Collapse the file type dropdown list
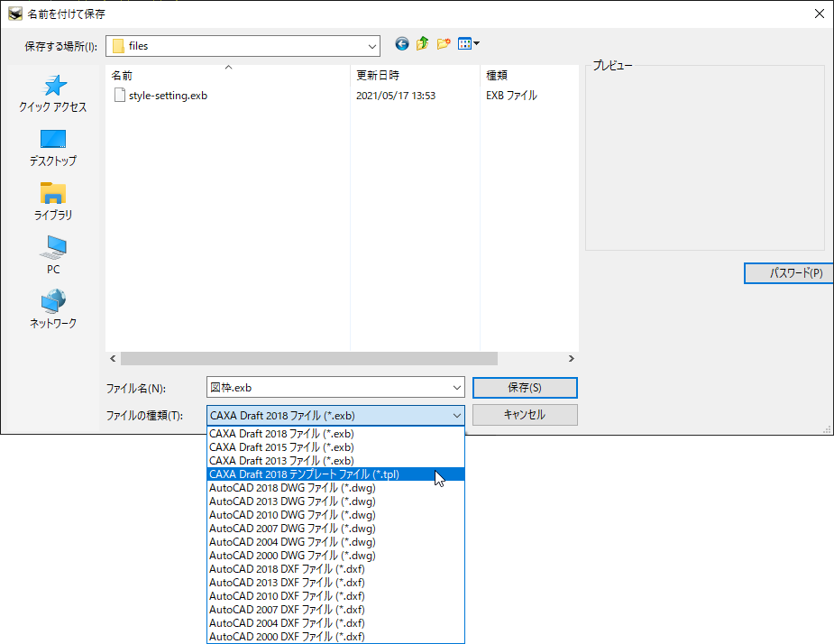 [x=456, y=416]
